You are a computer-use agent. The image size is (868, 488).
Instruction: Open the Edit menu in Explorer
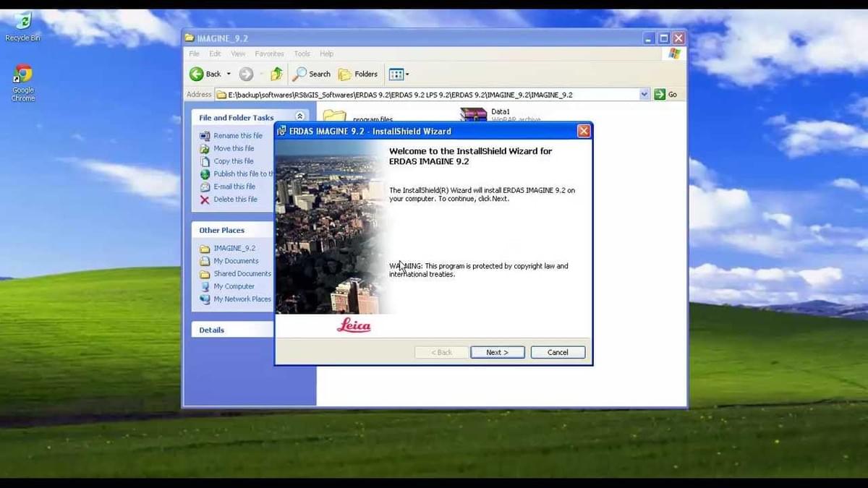pos(215,53)
